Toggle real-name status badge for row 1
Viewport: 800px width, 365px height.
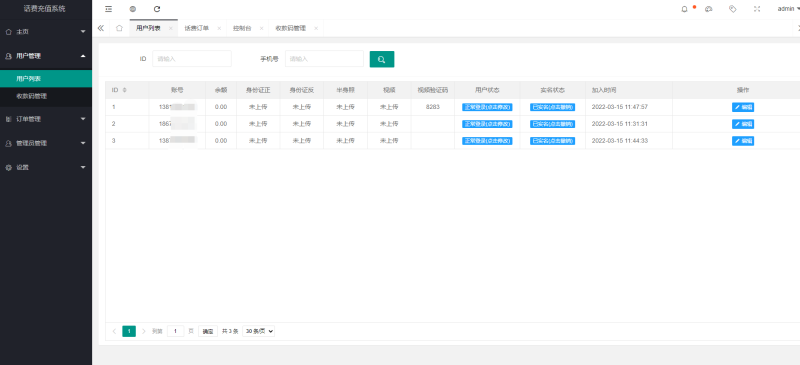553,107
